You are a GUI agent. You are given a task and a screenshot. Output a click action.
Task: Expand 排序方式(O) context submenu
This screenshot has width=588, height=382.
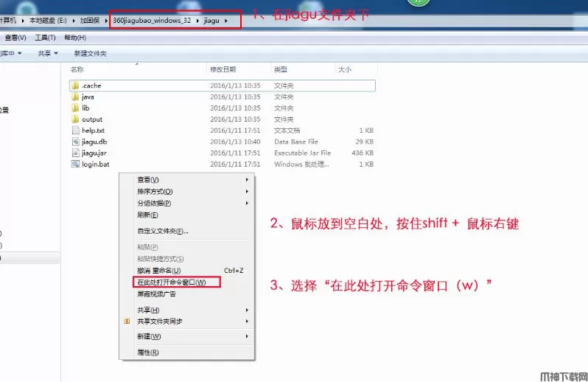coord(247,192)
